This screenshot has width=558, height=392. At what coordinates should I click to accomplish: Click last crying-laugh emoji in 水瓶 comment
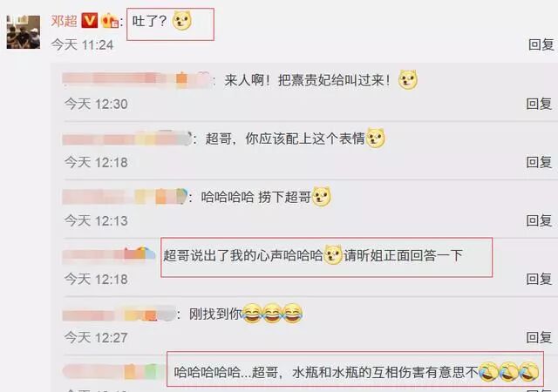[529, 372]
